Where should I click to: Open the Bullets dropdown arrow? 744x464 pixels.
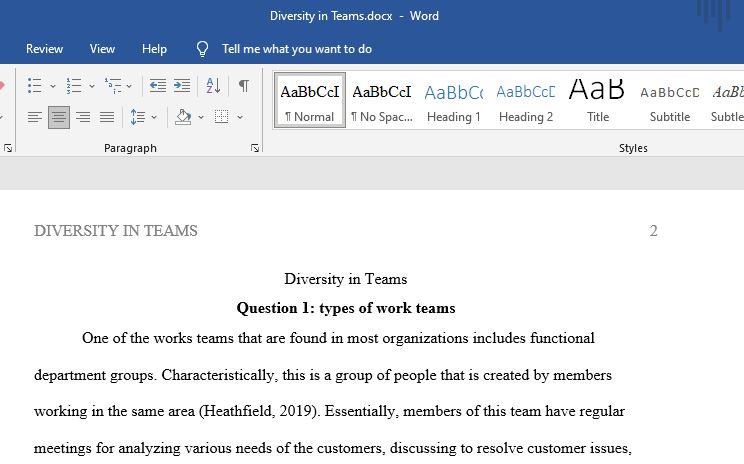53,86
